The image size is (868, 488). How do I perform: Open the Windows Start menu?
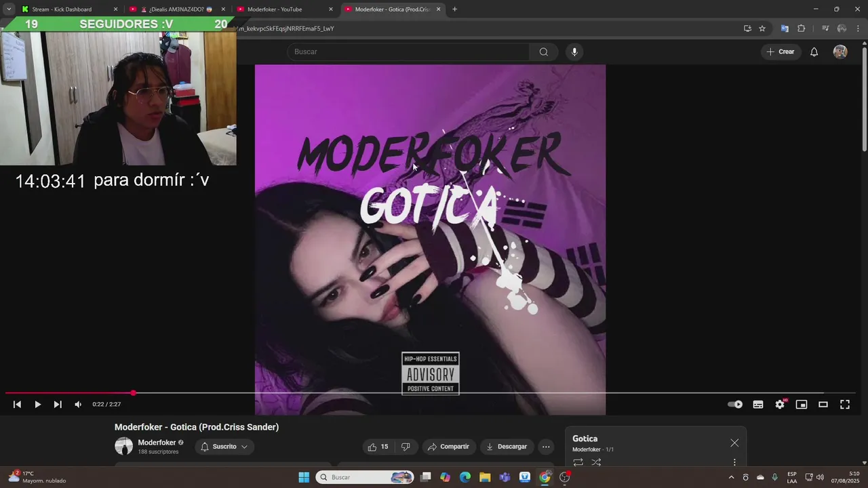pos(304,477)
